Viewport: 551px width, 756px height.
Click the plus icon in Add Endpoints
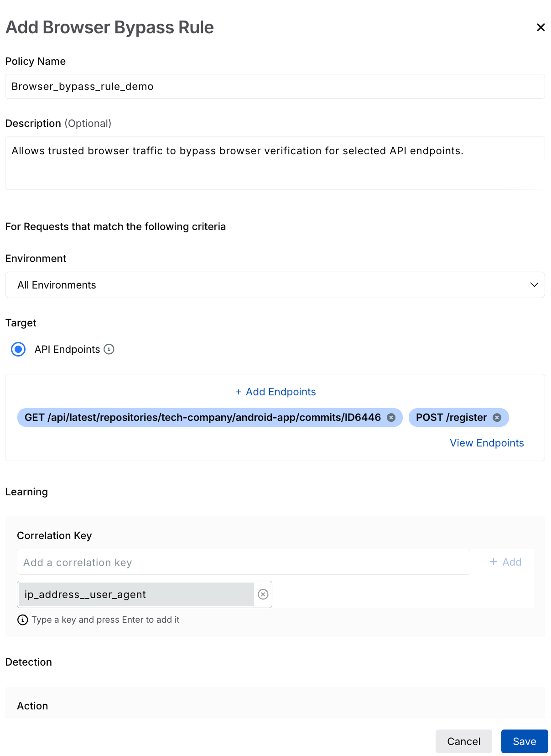click(x=238, y=392)
